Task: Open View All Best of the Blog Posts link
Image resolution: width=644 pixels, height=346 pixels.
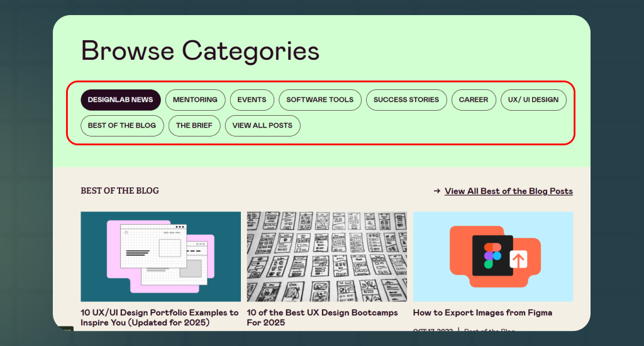Action: [508, 191]
